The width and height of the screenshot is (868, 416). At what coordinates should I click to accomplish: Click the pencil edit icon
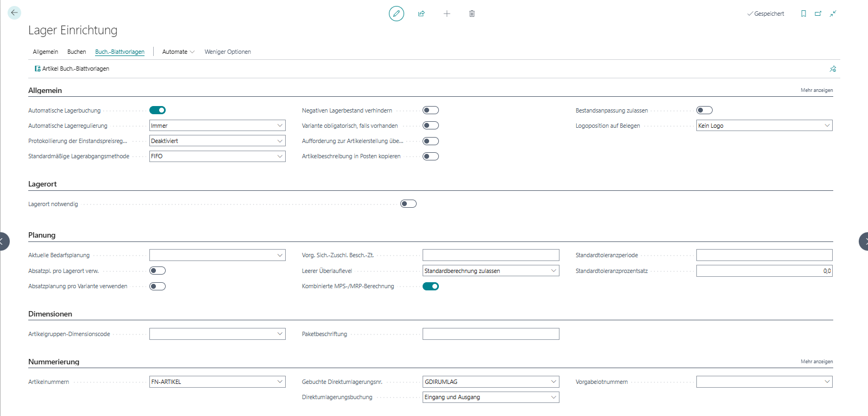point(397,14)
